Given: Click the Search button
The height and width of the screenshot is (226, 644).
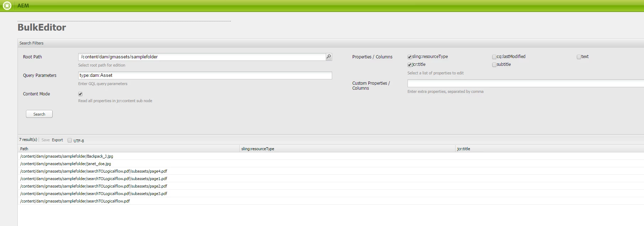Looking at the screenshot, I should [39, 114].
